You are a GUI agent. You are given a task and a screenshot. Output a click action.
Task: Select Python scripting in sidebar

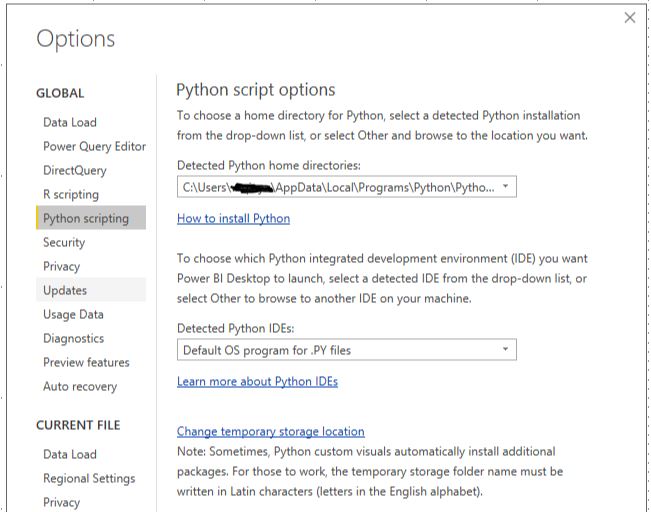coord(91,218)
